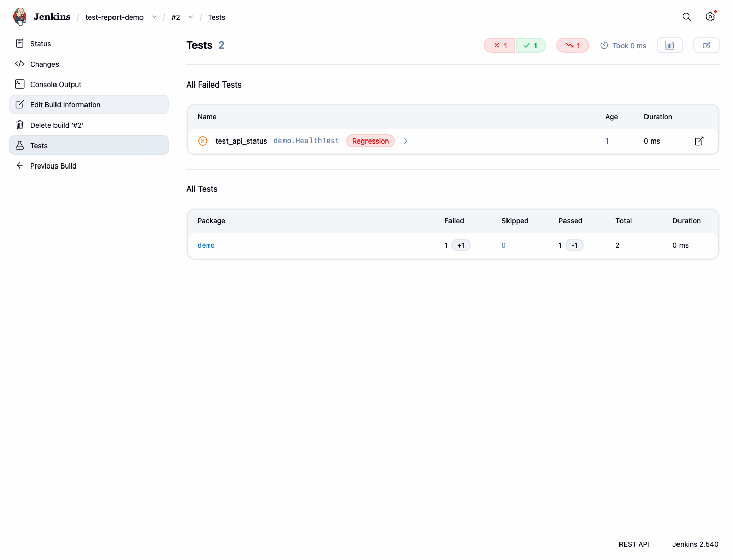Click the Duration header in All Tests table
Viewport: 733px width, 560px height.
[687, 221]
